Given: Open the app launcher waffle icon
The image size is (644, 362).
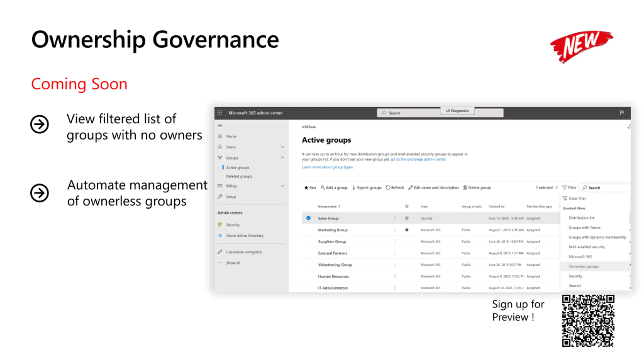Looking at the screenshot, I should pos(220,113).
